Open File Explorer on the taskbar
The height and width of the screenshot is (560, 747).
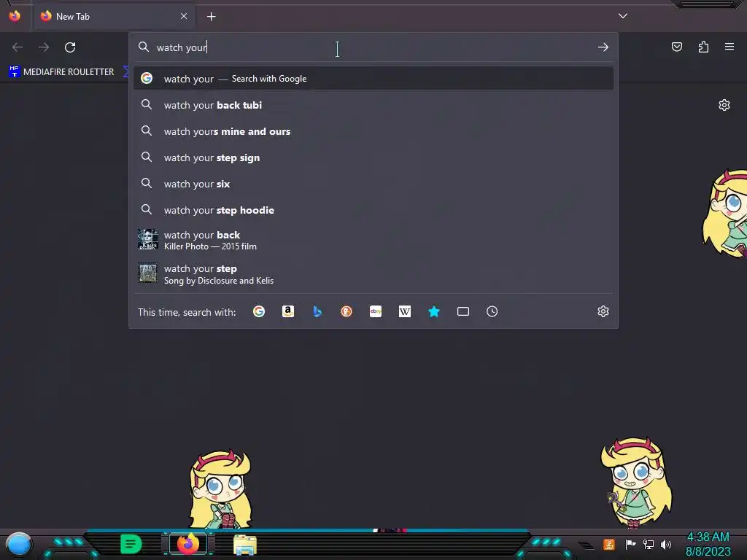point(245,545)
